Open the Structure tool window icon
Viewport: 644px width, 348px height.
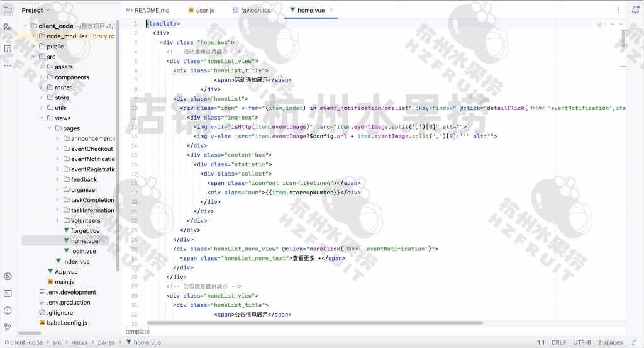[8, 27]
